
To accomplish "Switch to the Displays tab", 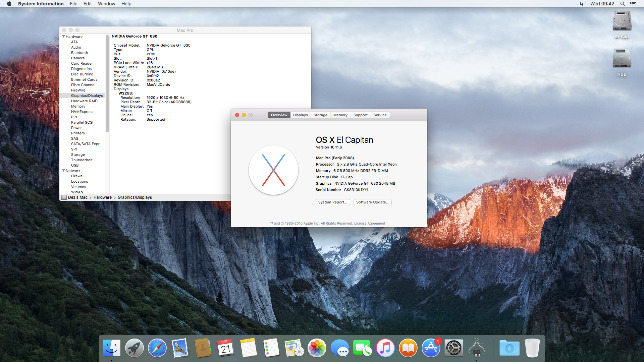I will pos(300,115).
